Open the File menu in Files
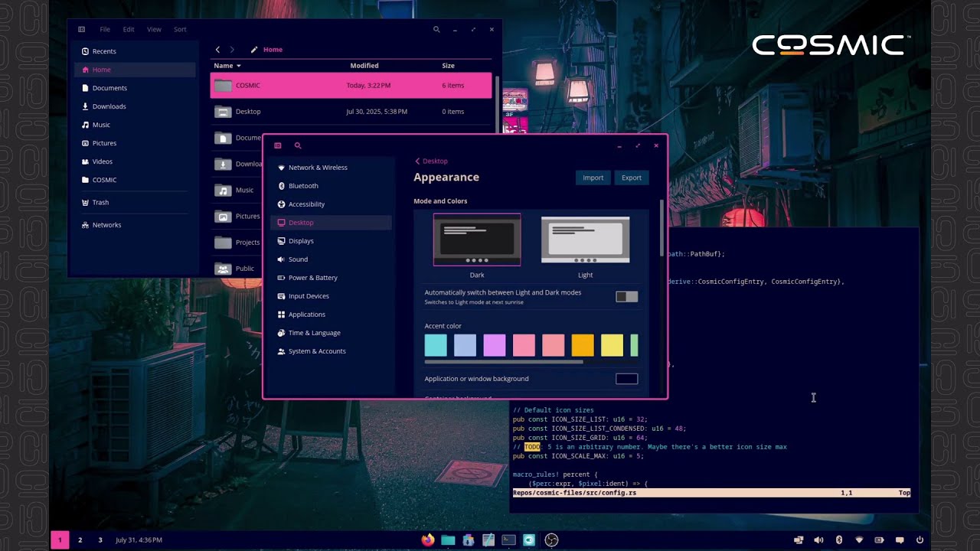The width and height of the screenshot is (980, 551). 105,29
